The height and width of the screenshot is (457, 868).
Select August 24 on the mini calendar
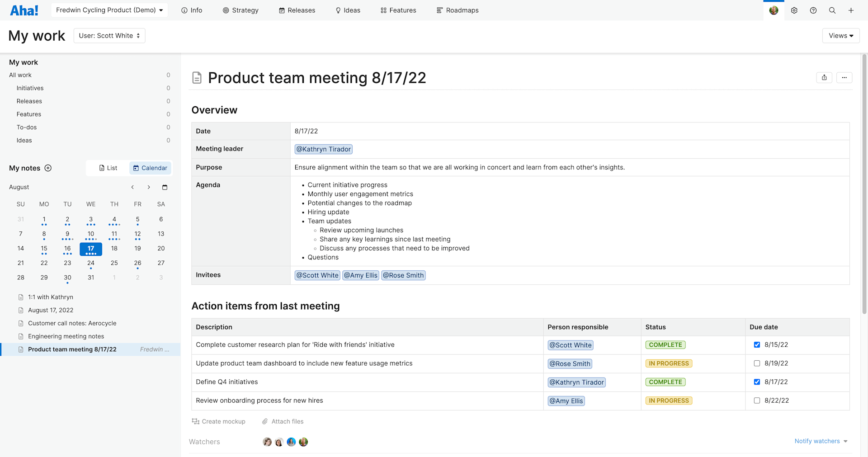[x=90, y=263]
